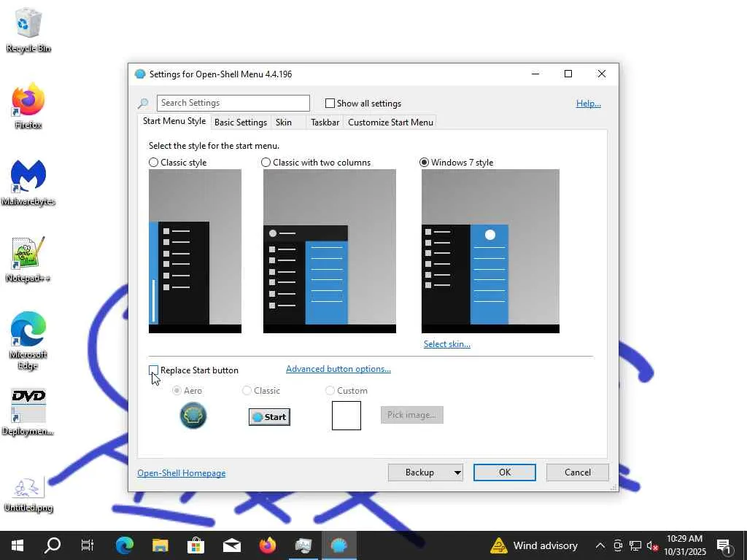Open the Recycle Bin desktop icon
The width and height of the screenshot is (747, 560).
28,29
